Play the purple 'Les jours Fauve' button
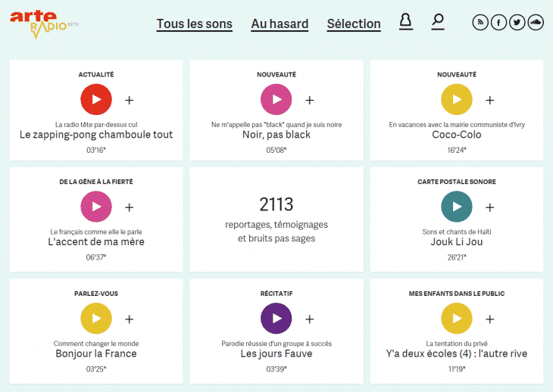 (276, 319)
